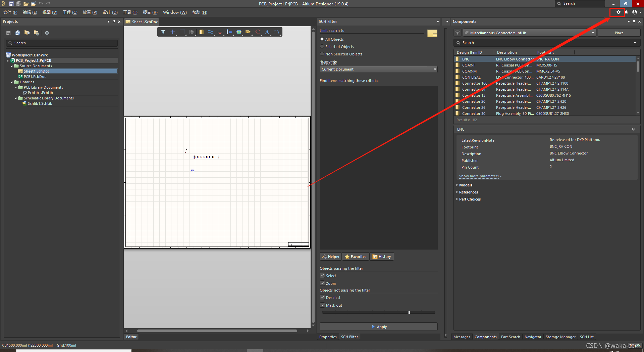Toggle the Select checkbox
This screenshot has width=644, height=352.
[322, 275]
